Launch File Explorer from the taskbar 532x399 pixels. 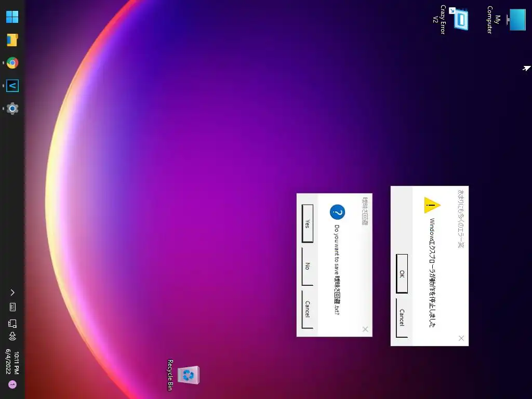point(12,39)
